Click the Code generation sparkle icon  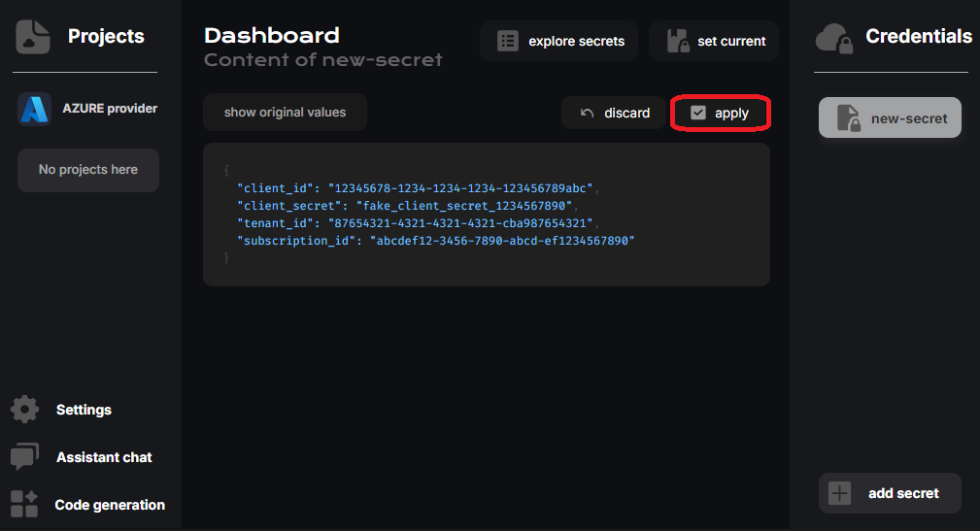point(24,504)
